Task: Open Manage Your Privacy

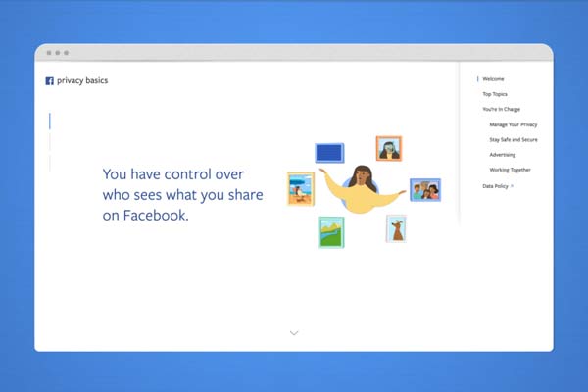Action: point(513,124)
